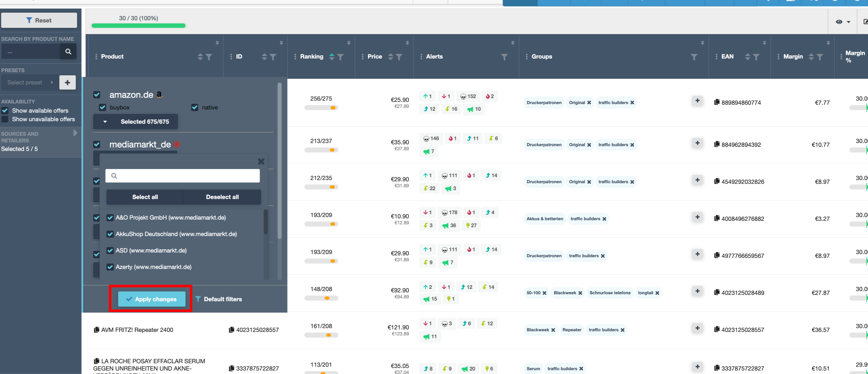Image resolution: width=868 pixels, height=374 pixels.
Task: Click the Schnurlose telefone group tag
Action: click(610, 293)
